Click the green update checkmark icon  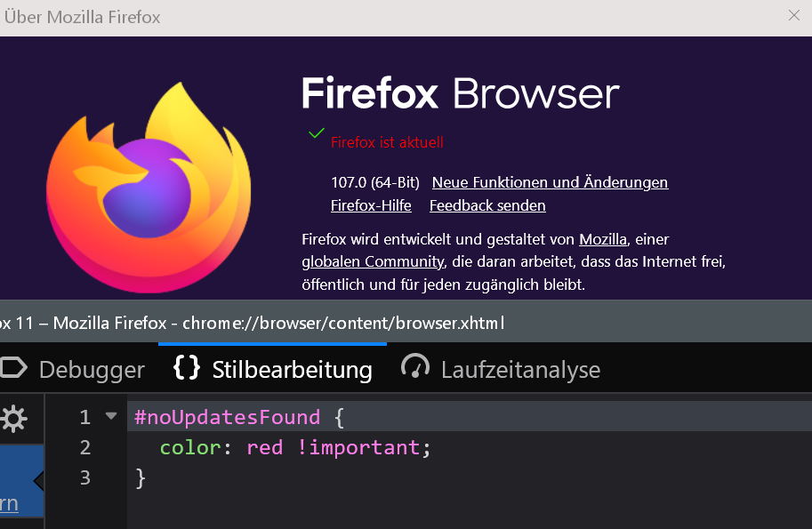point(317,133)
